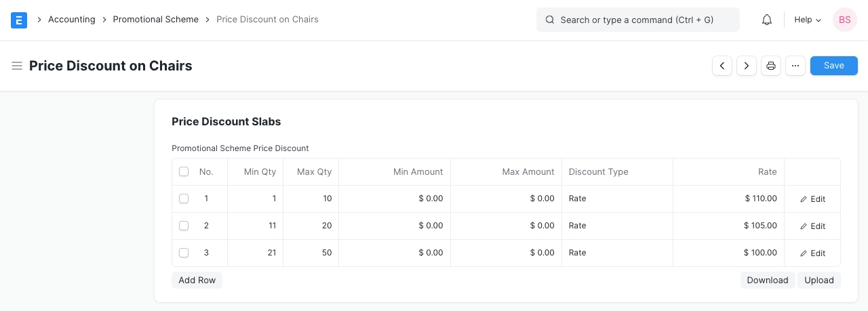
Task: Focus the search command bar
Action: click(637, 20)
